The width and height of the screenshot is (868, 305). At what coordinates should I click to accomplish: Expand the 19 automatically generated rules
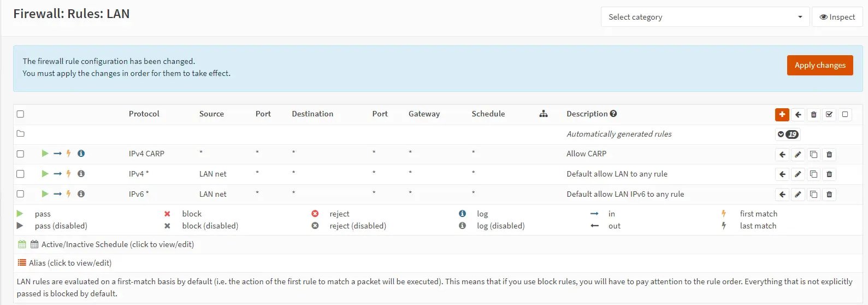(x=788, y=134)
